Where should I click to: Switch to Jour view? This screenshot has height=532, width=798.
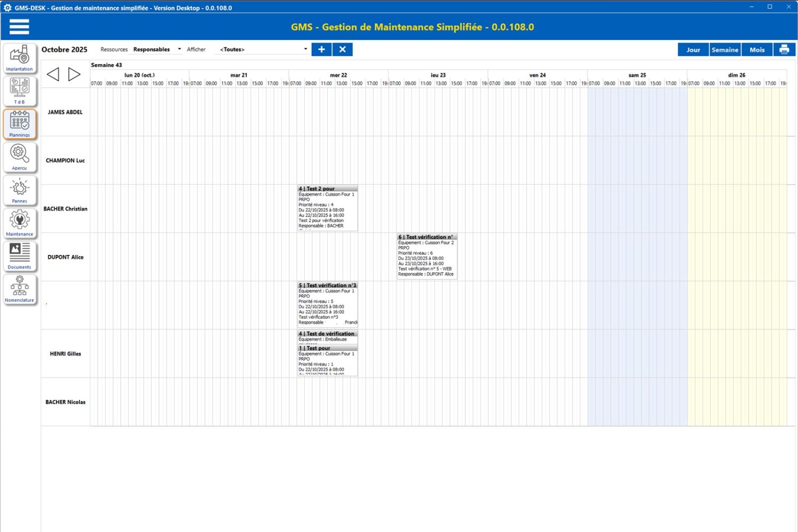[x=693, y=49]
